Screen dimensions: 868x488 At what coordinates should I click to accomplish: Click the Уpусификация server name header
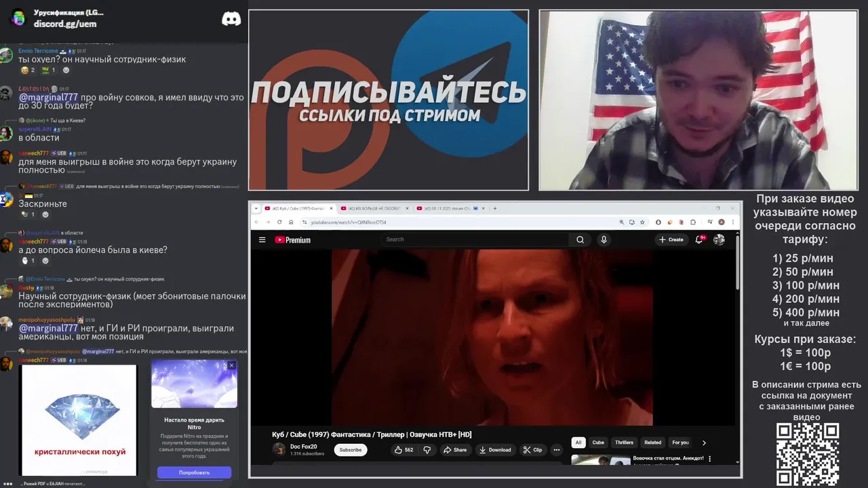click(x=68, y=13)
